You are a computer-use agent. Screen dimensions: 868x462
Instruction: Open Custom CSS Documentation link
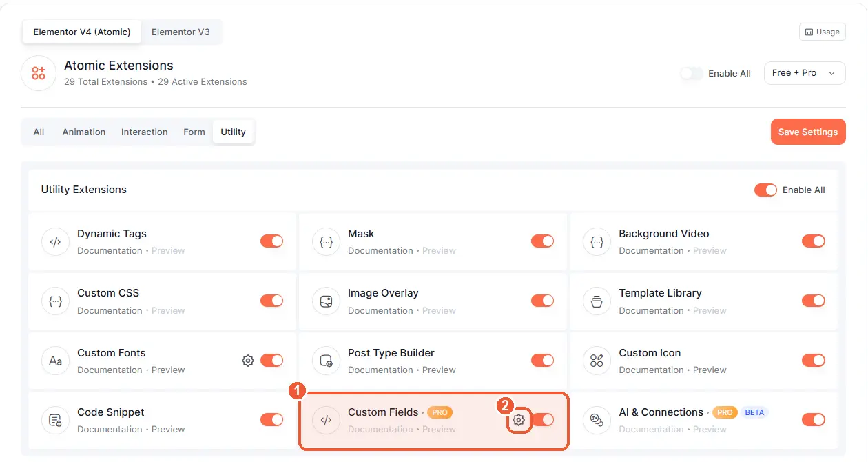coord(110,310)
